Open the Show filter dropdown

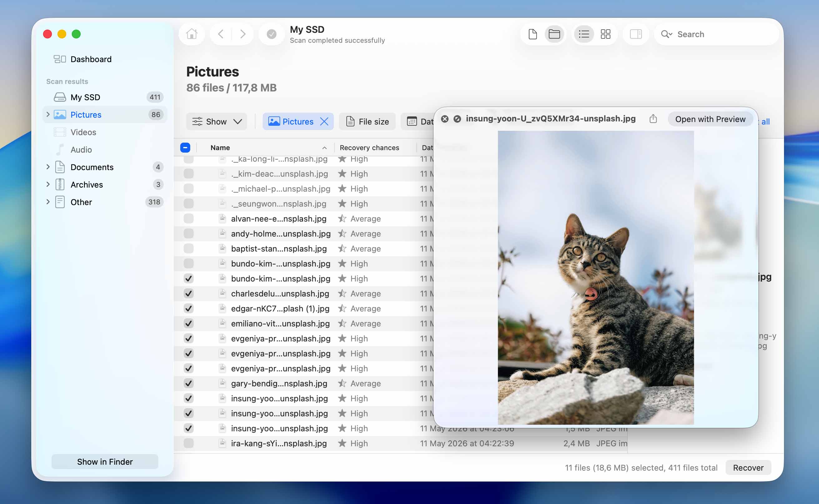coord(216,121)
